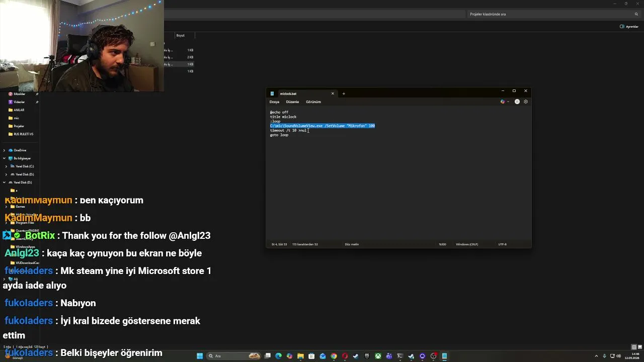This screenshot has height=362, width=644.
Task: Click the 'goto loop' line
Action: coord(279,135)
